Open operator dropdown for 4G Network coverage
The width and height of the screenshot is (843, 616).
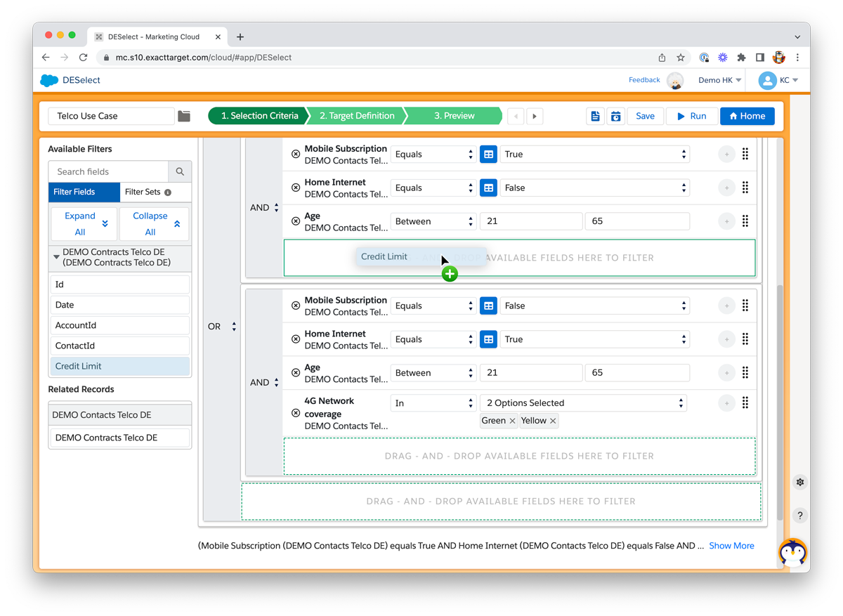tap(433, 403)
